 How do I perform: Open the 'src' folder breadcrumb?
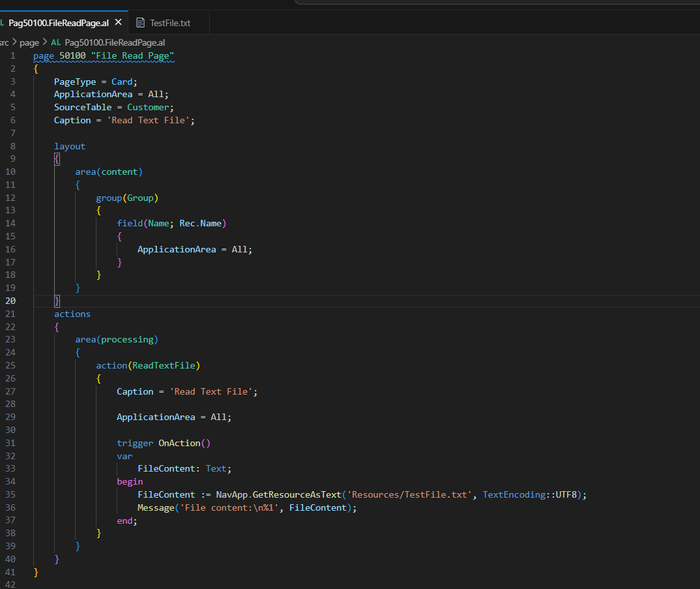[4, 42]
